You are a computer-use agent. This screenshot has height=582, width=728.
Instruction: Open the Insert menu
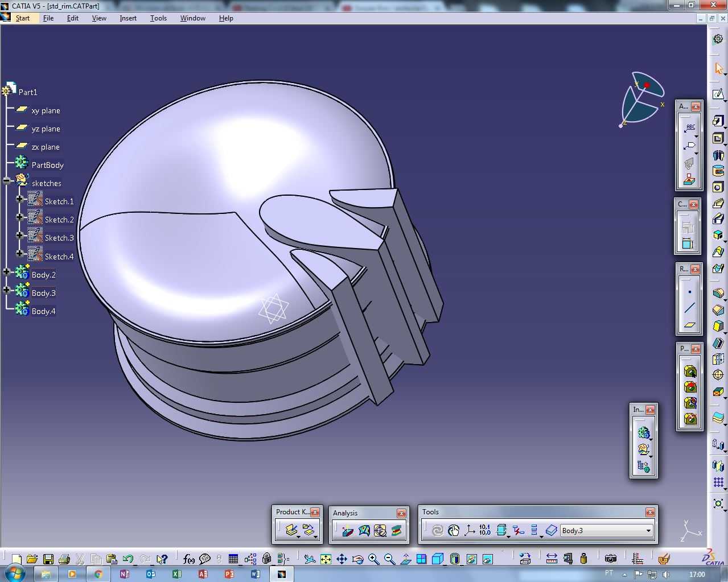coord(128,18)
